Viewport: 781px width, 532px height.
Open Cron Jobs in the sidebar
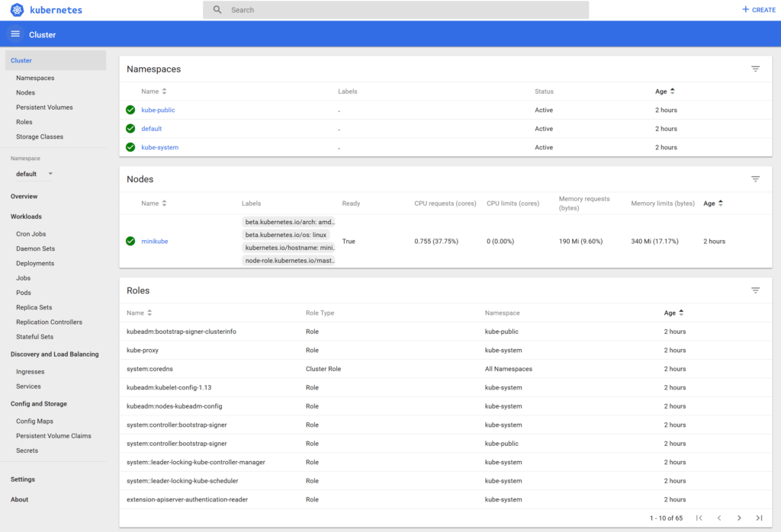click(x=31, y=234)
